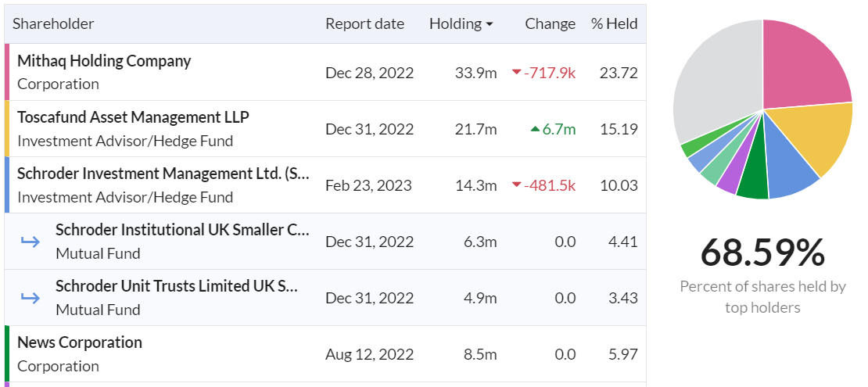Click the blue color bar for Schroder Investment
The width and height of the screenshot is (868, 387).
tap(6, 185)
